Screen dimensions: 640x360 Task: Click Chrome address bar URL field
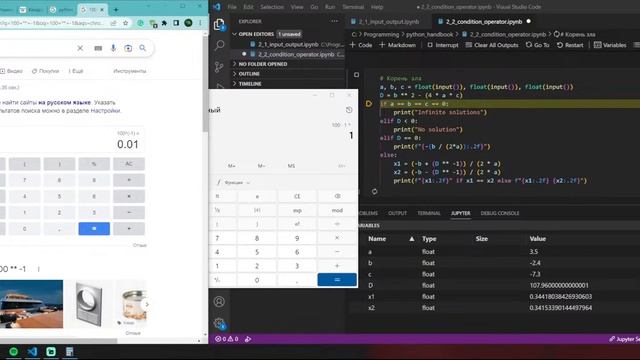[x=53, y=23]
